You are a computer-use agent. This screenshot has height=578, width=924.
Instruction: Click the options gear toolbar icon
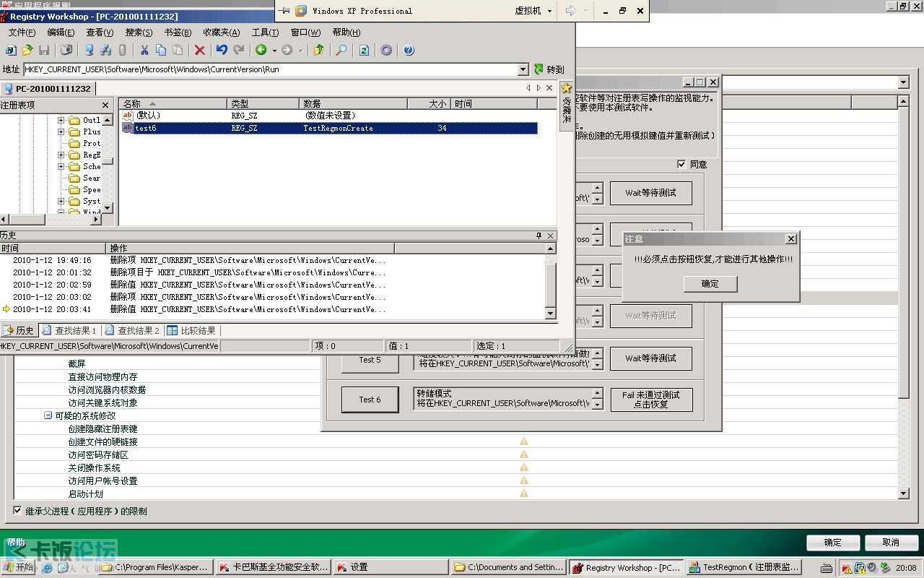(x=386, y=51)
